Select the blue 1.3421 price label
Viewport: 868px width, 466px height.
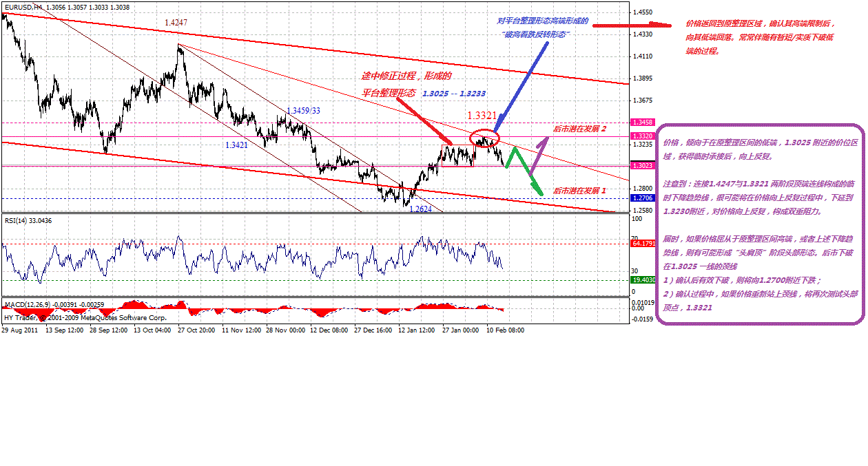click(237, 145)
